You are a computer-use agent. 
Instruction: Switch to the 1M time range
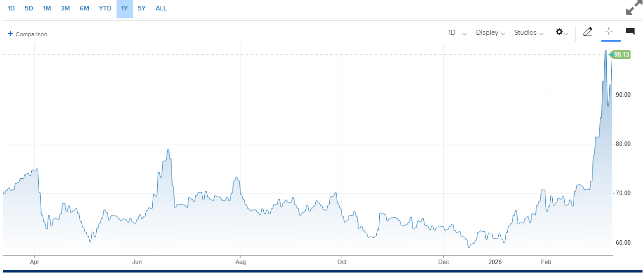(x=47, y=8)
